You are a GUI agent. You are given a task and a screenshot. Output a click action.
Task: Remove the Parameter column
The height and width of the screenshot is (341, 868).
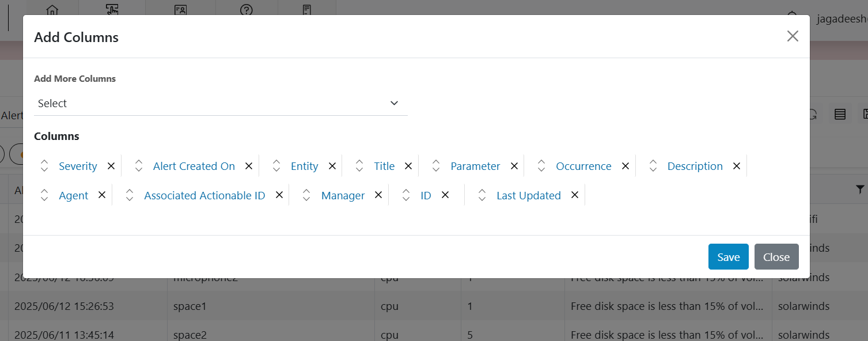[514, 166]
